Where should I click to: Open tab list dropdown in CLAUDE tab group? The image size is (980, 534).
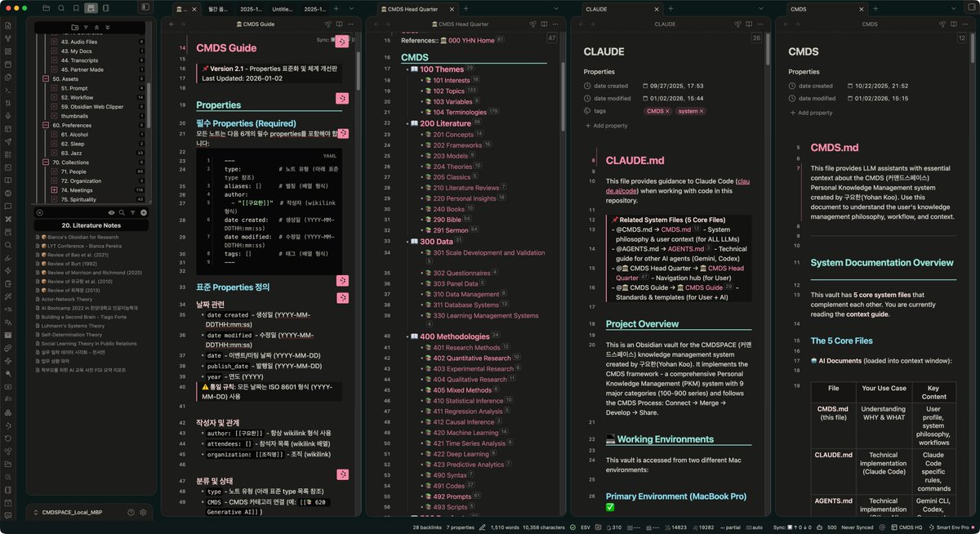tap(762, 8)
